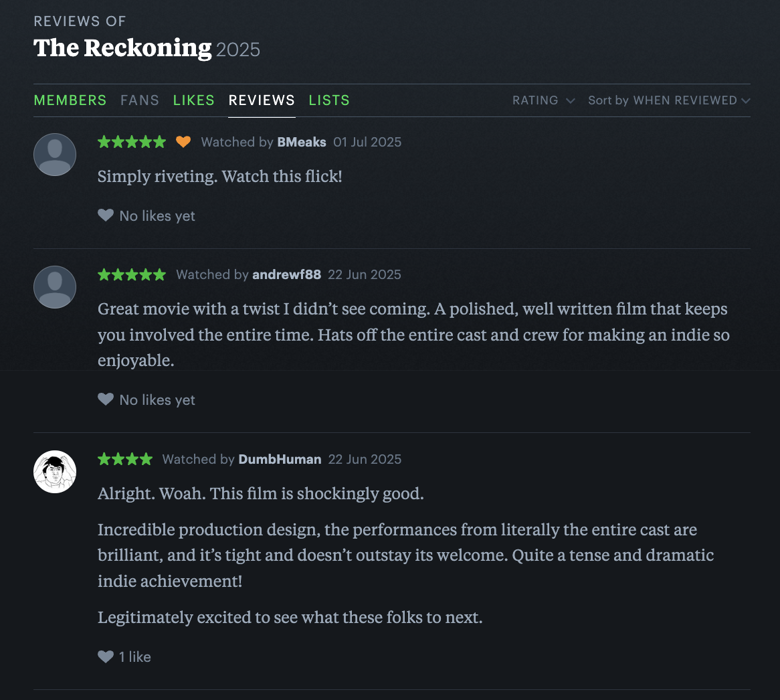Like BMeaks' review with heart icon
Image resolution: width=780 pixels, height=700 pixels.
pos(106,215)
